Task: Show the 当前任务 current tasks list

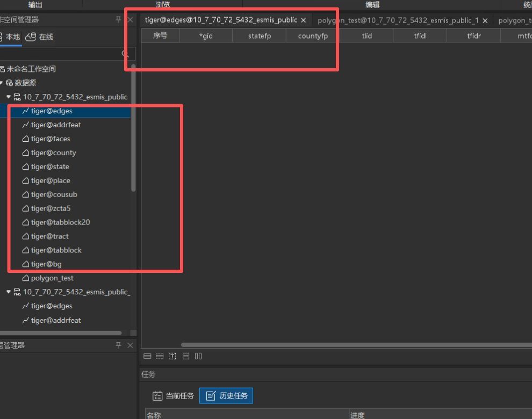Action: (x=173, y=395)
